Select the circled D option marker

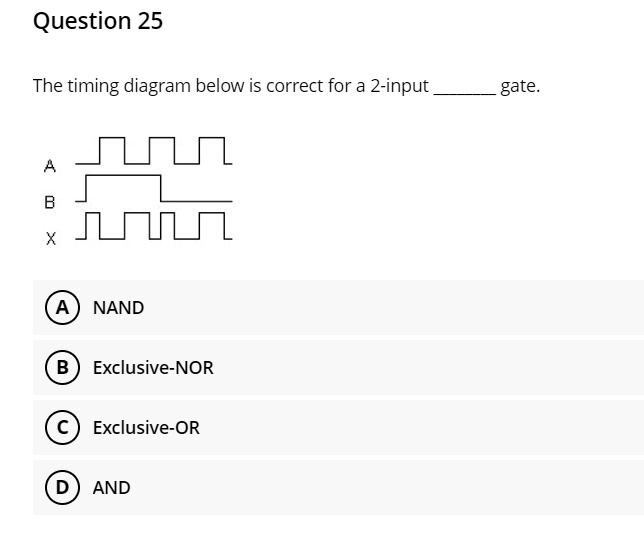pos(62,487)
